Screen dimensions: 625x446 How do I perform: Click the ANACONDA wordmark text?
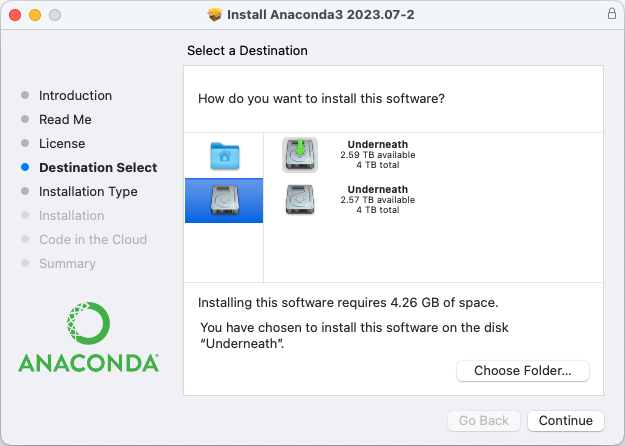pyautogui.click(x=88, y=362)
